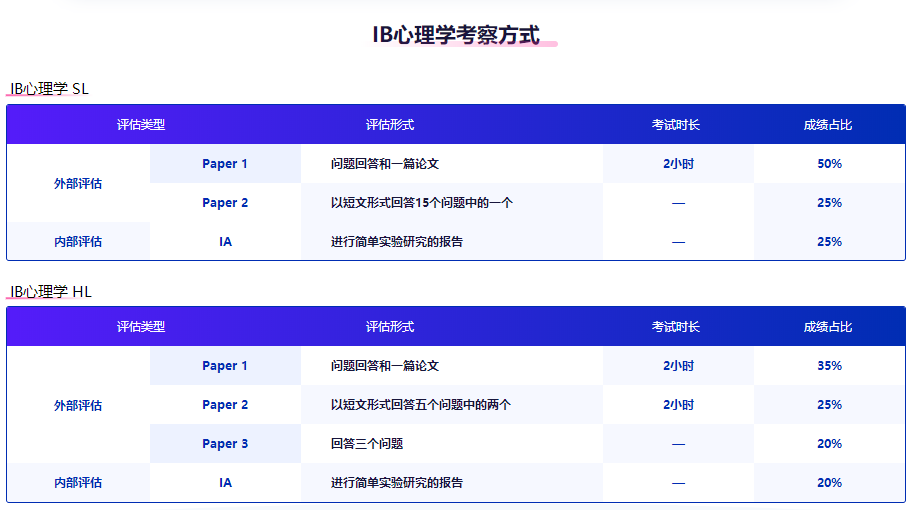The height and width of the screenshot is (510, 913).
Task: Select Paper 1 cell in SL table
Action: point(225,164)
